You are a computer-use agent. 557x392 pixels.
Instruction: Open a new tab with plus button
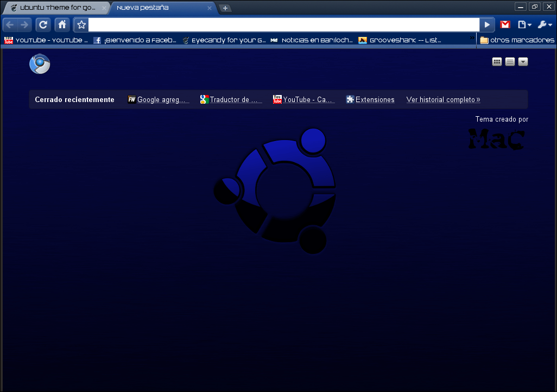click(x=225, y=8)
